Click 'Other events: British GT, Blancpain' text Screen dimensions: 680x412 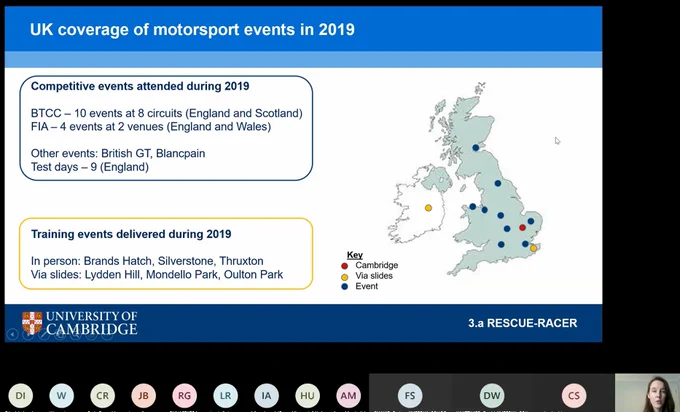118,154
